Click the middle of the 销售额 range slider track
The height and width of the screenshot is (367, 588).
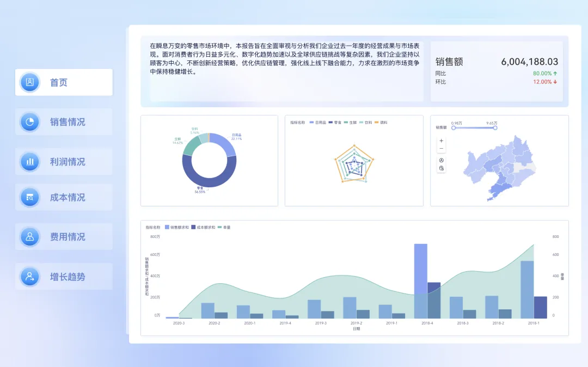pos(474,128)
